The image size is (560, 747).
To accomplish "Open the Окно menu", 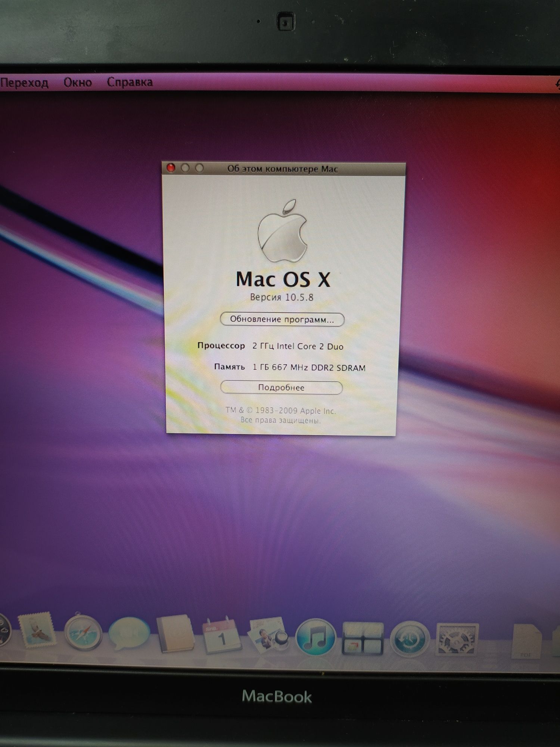I will coord(78,82).
